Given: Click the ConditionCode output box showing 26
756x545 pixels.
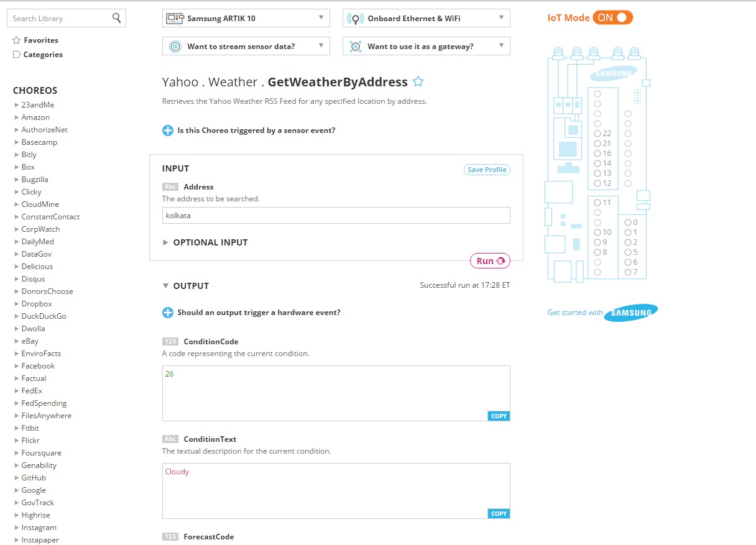Looking at the screenshot, I should tap(336, 393).
